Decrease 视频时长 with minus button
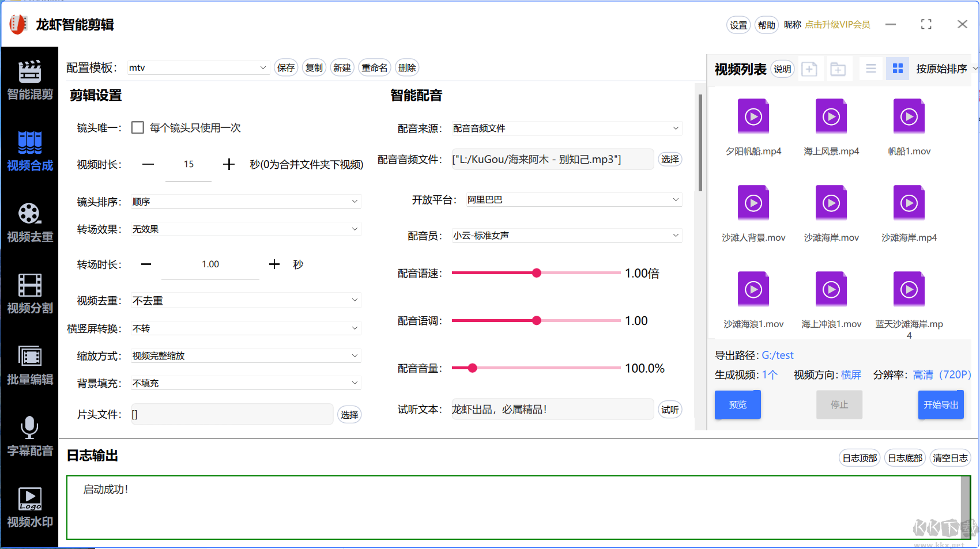 coord(148,164)
